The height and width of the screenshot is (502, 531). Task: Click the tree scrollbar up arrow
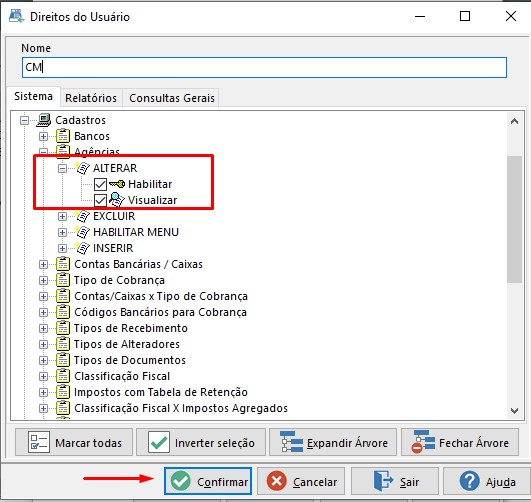click(x=514, y=121)
